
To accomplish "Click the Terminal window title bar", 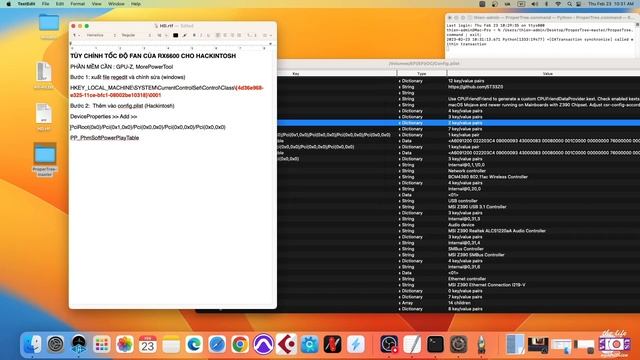I will pos(543,18).
